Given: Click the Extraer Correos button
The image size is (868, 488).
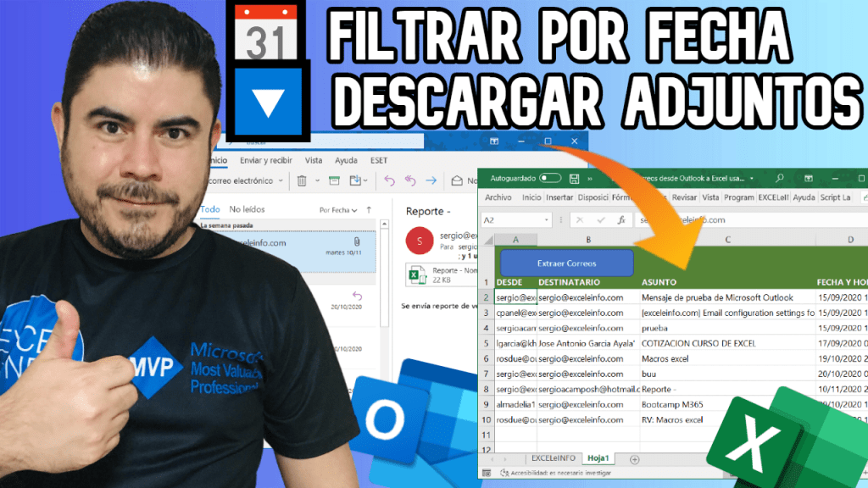Looking at the screenshot, I should 567,263.
